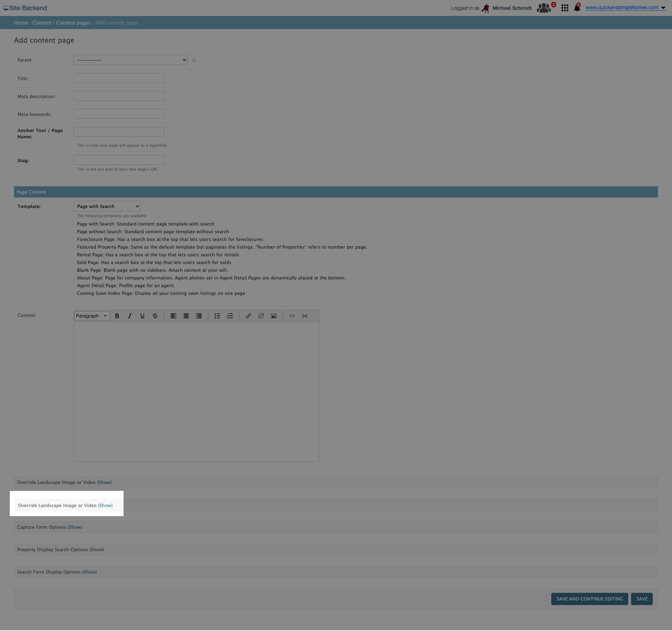Click Save and Continue Editing
Screen dimensions: 672x631
point(590,599)
